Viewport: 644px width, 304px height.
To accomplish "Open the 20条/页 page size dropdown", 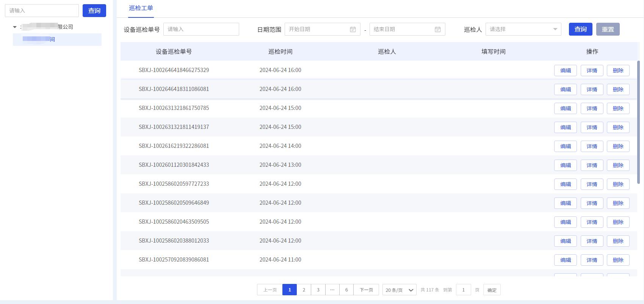I will [x=399, y=290].
